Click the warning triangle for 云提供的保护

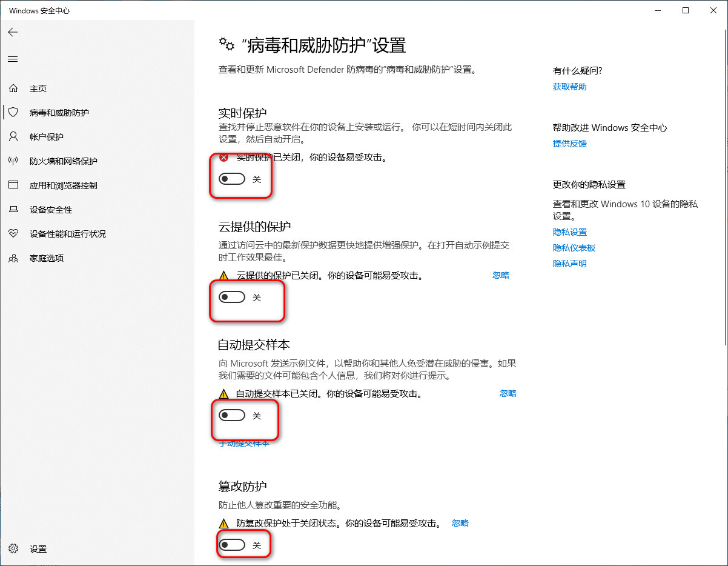coord(224,276)
